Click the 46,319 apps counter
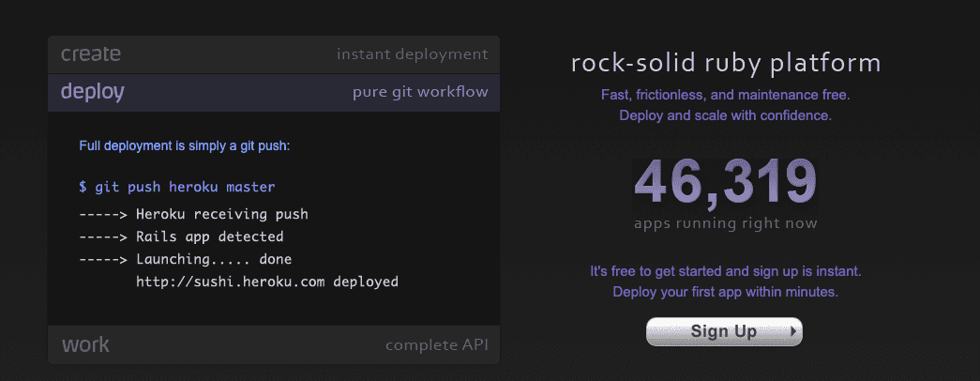Screen dimensions: 980x381 725,182
